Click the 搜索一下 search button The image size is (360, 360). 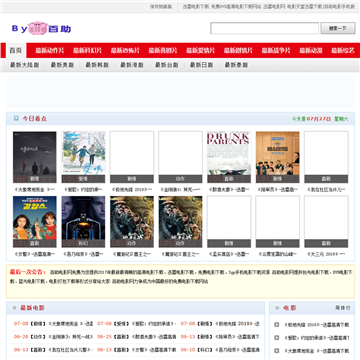click(x=338, y=28)
